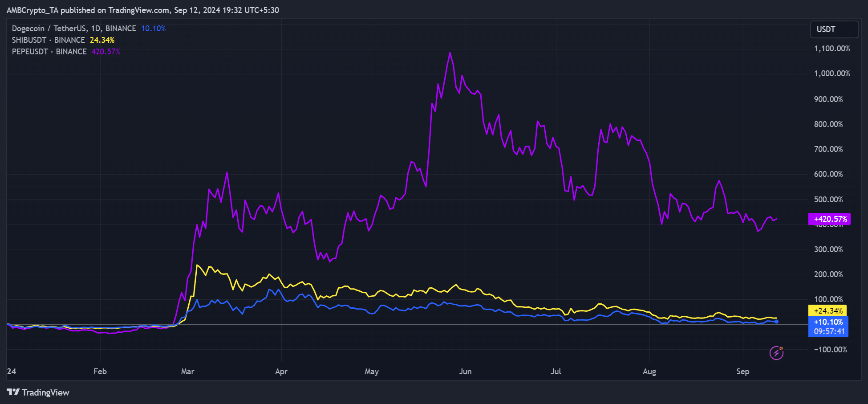Screen dimensions: 868x404
Task: Click the Dogecoin / TetherUS symbol title
Action: [x=74, y=29]
